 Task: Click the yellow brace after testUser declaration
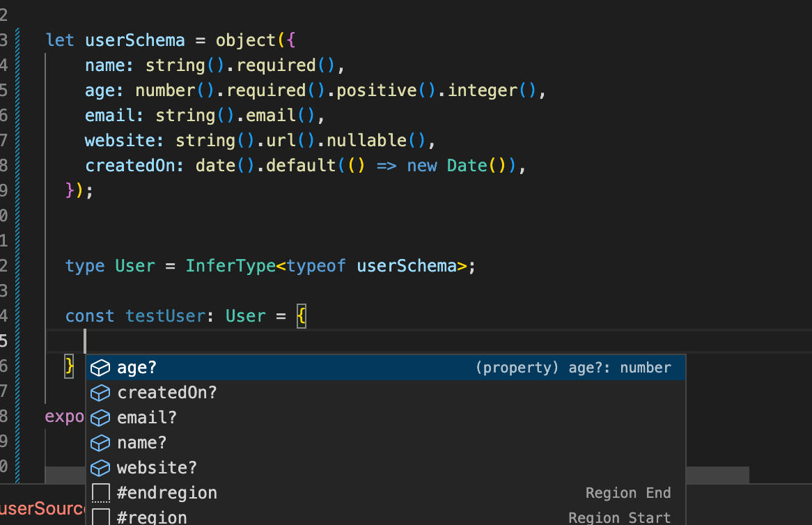(x=301, y=315)
